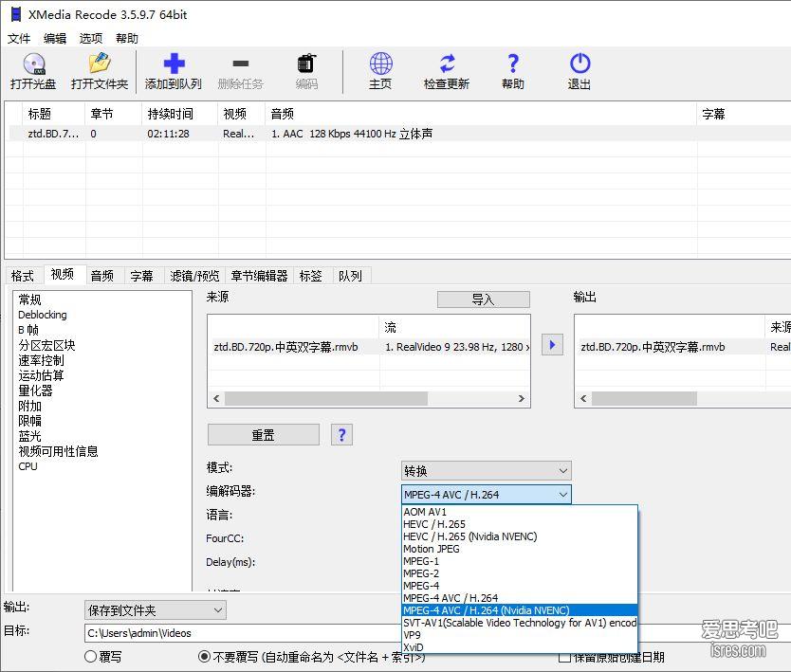Image resolution: width=791 pixels, height=672 pixels.
Task: Open the 编辑 menu
Action: [55, 38]
